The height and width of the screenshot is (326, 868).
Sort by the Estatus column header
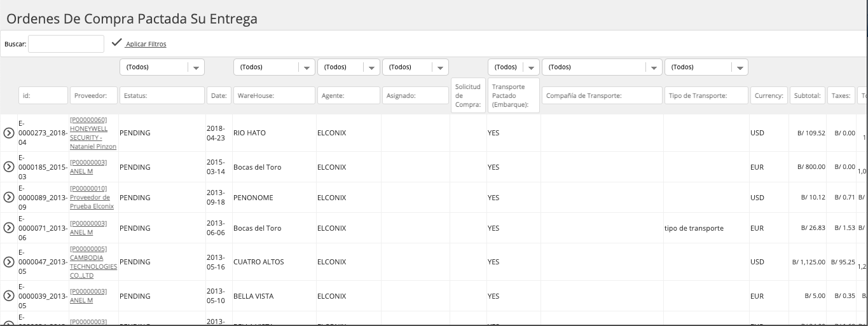coord(162,95)
